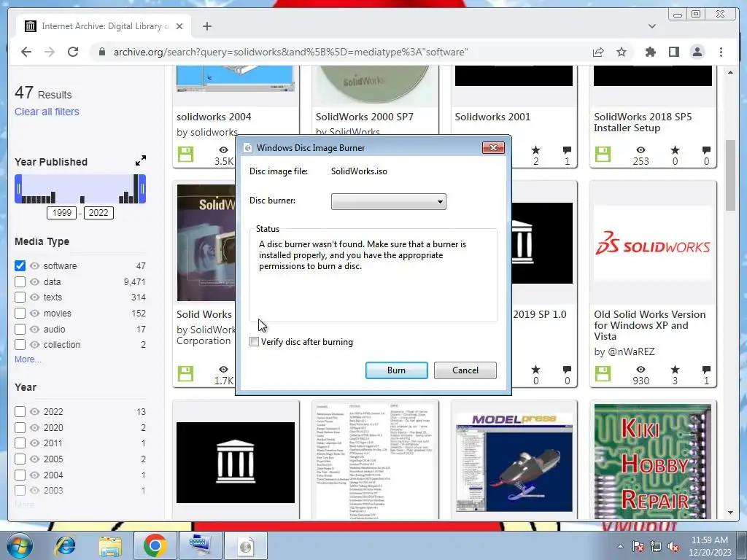Viewport: 747px width, 560px height.
Task: Click the share page icon in address bar
Action: pos(598,52)
